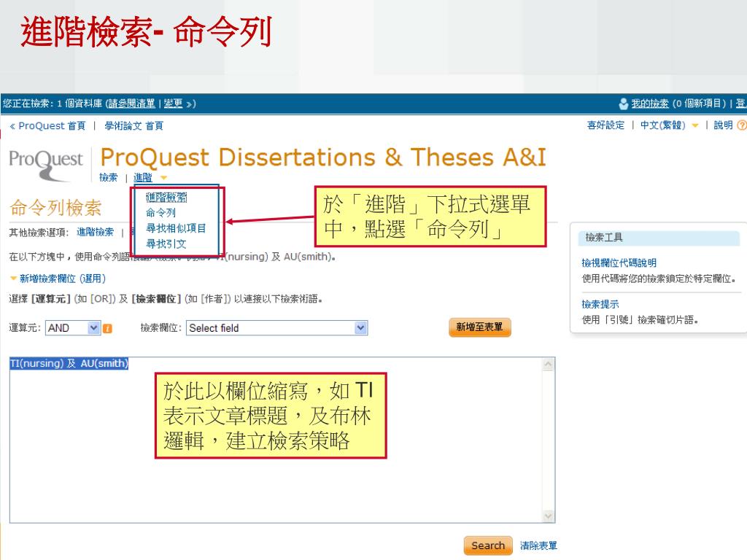Click the 說明 help link
747x560 pixels.
[723, 125]
